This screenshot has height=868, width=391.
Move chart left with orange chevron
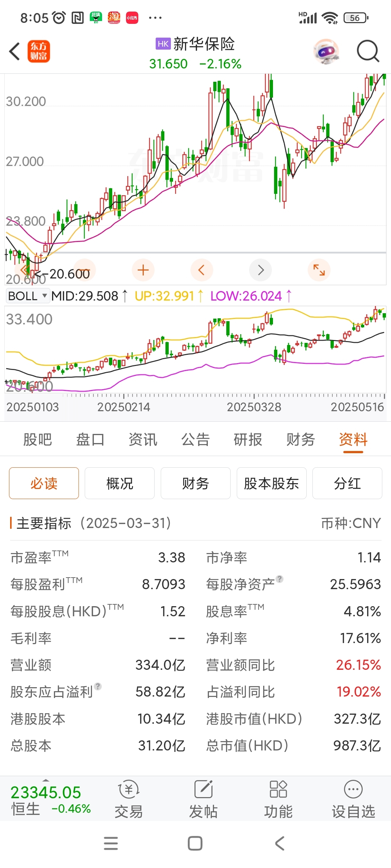point(202,270)
